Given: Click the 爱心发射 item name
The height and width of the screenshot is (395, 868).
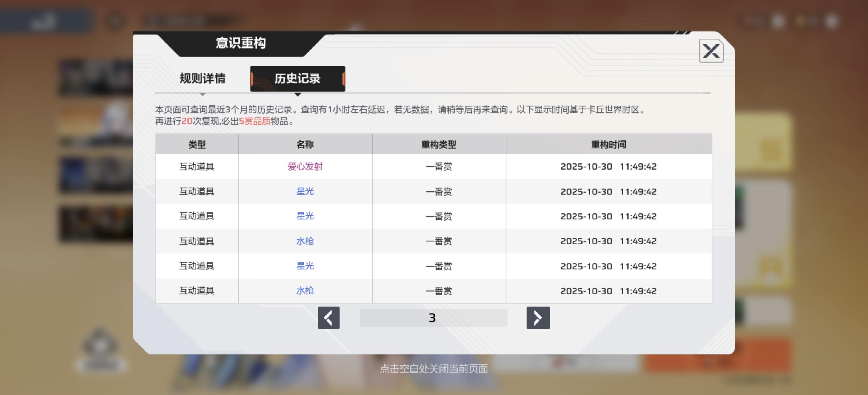Looking at the screenshot, I should [305, 166].
